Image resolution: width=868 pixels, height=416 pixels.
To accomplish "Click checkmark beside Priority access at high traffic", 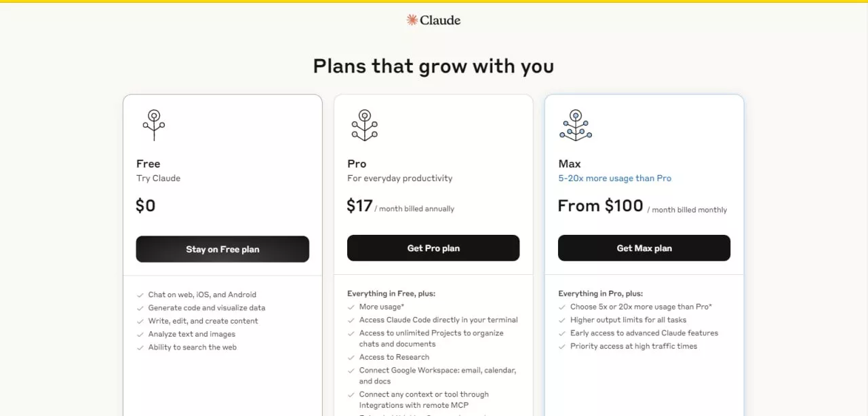I will pyautogui.click(x=562, y=347).
